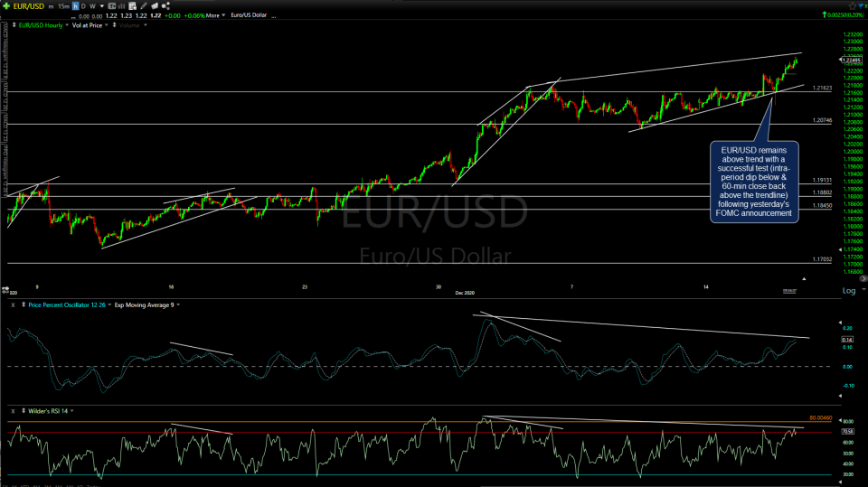Screen dimensions: 868x487
Task: Click resize arrows beside Price Percent Oscillator
Action: coord(24,304)
